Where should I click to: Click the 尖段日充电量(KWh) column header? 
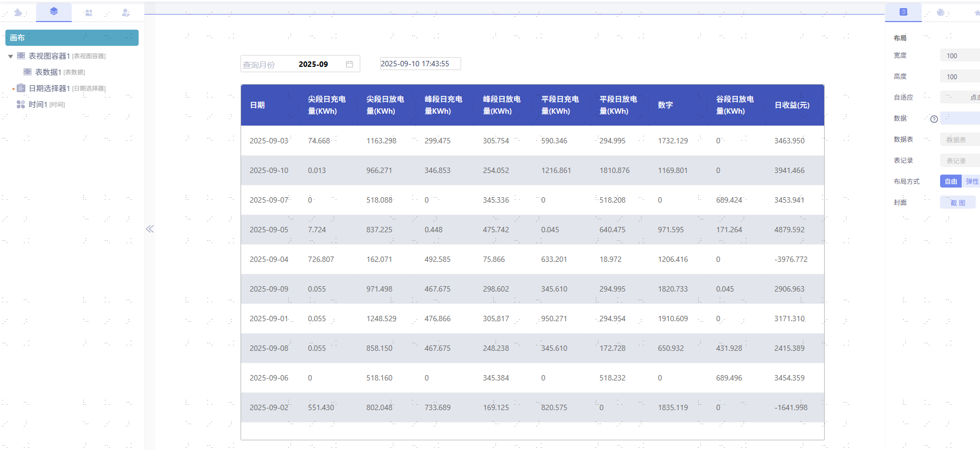pos(327,105)
